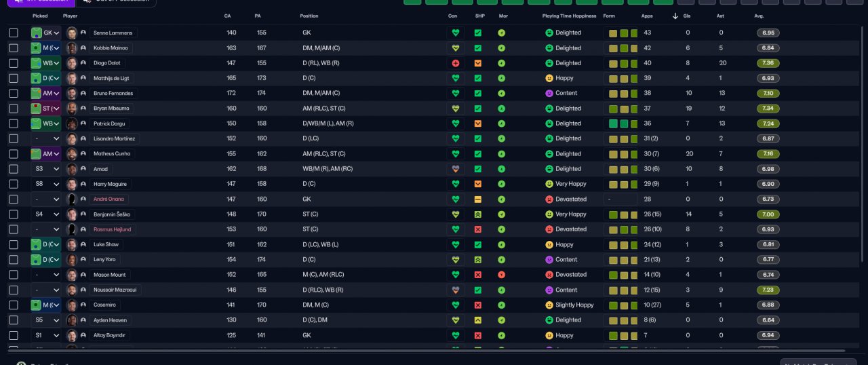
Task: Open Ayden Heaven's S5 dropdown
Action: pos(45,320)
